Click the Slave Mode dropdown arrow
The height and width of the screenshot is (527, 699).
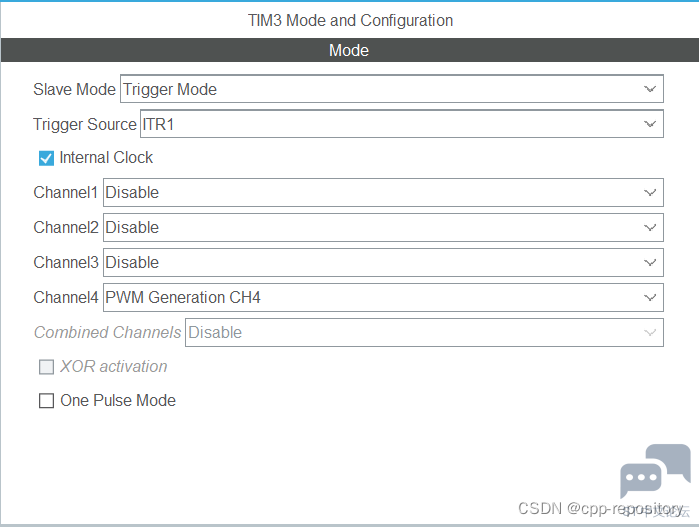(x=650, y=89)
